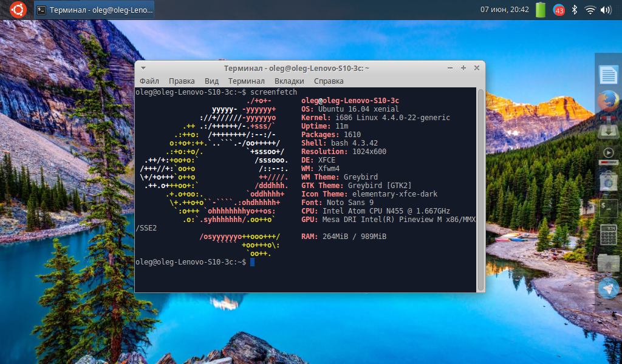The height and width of the screenshot is (364, 622).
Task: Click the battery indicator in the panel
Action: 541,10
